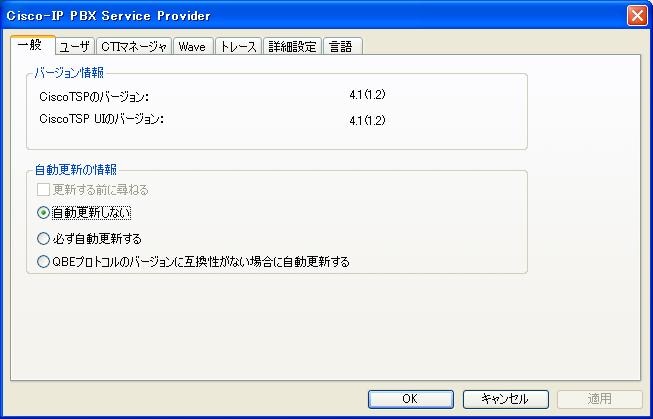Go to the Wave tab
653x419 pixels.
click(x=192, y=46)
